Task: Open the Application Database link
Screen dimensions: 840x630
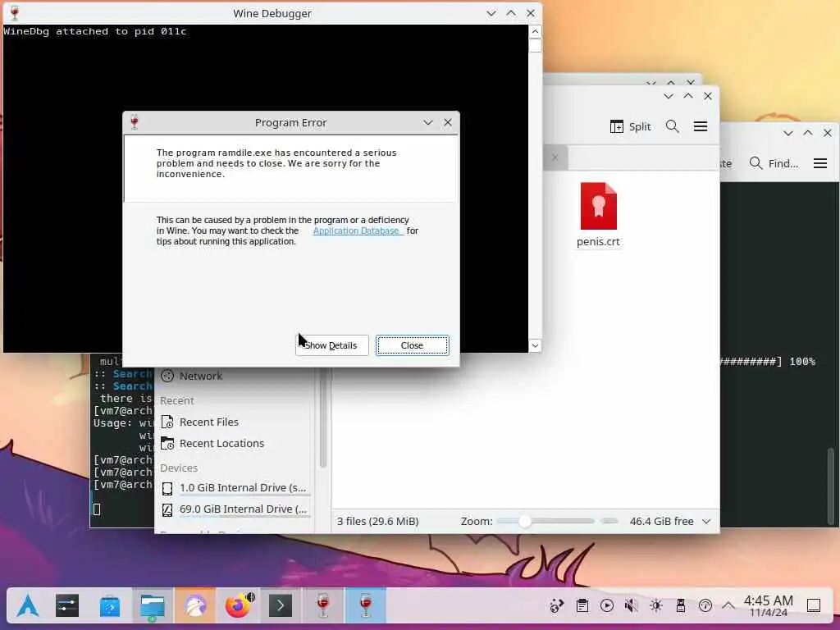Action: (356, 231)
